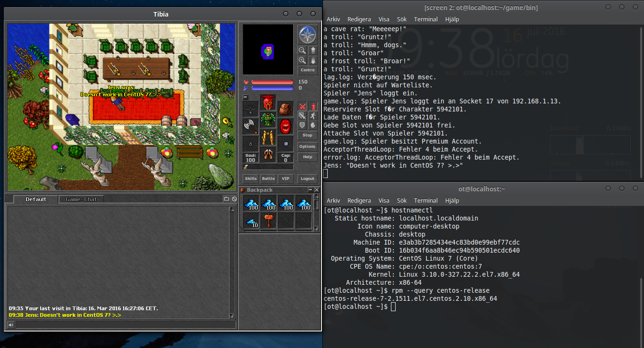Open Arkiv menu in lower ot@localhost window

(333, 201)
